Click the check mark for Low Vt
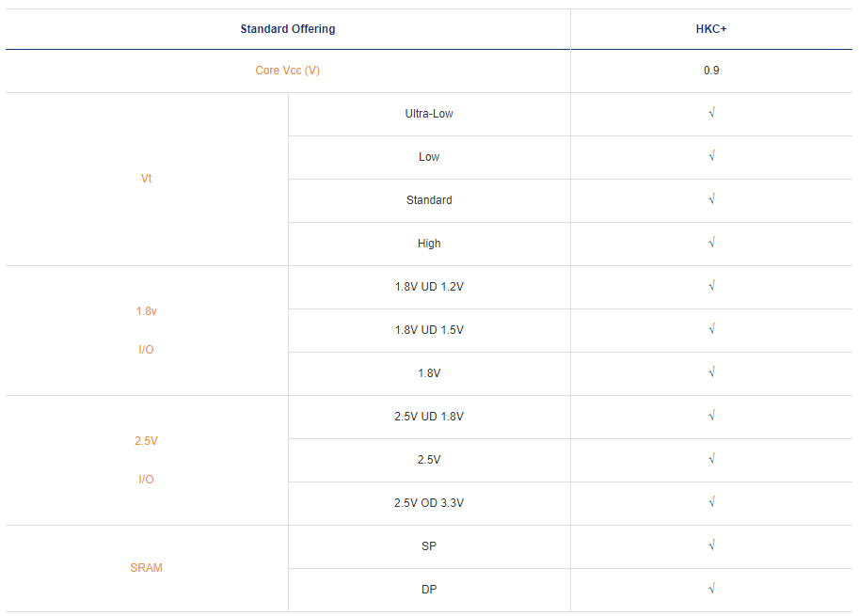This screenshot has width=859, height=616. pos(711,157)
